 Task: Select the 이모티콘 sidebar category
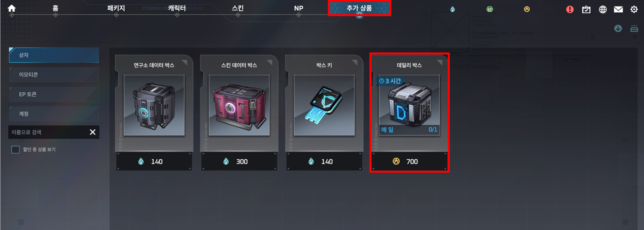click(54, 75)
